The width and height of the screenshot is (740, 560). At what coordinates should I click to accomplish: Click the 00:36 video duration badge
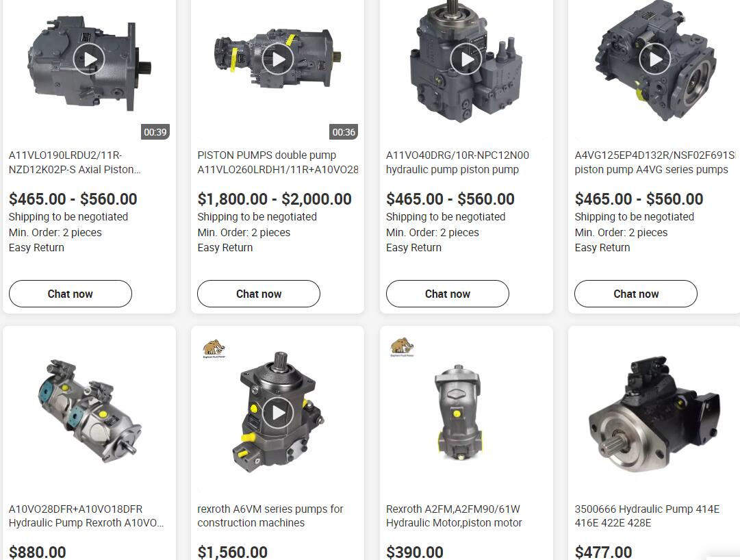[344, 132]
